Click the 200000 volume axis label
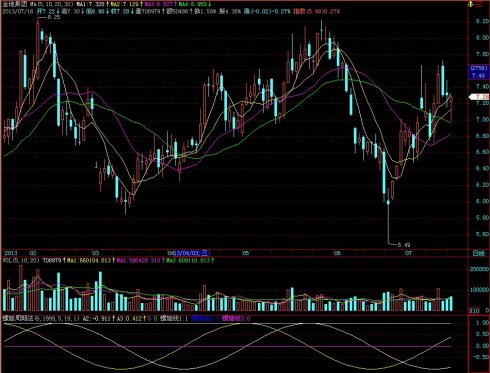Image resolution: width=490 pixels, height=373 pixels. pos(480,269)
